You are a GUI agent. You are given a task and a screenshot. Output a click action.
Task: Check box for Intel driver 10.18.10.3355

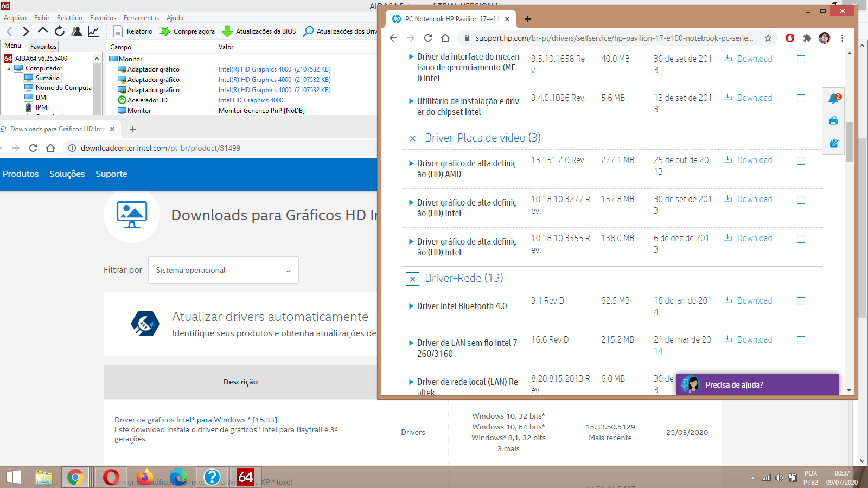tap(801, 239)
